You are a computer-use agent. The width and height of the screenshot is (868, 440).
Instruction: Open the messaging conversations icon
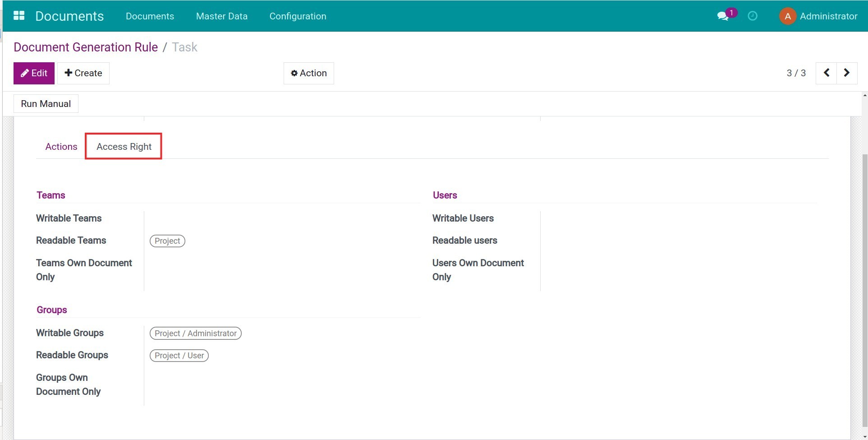point(723,16)
